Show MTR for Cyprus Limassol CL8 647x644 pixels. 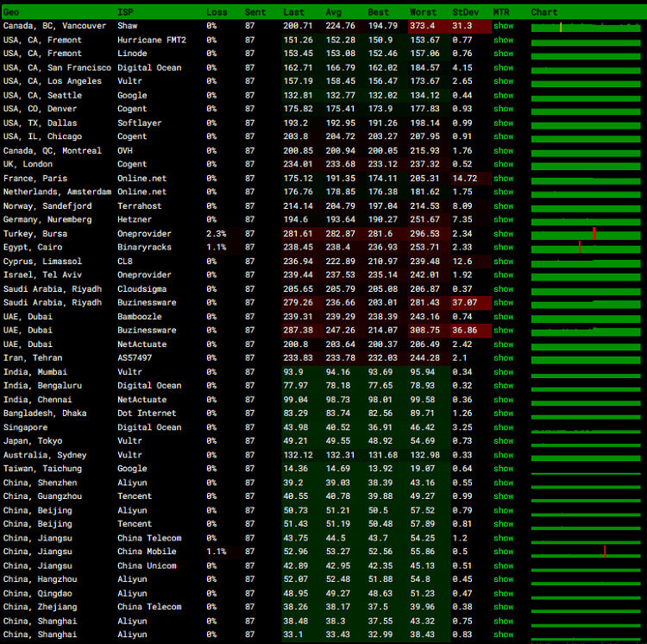pyautogui.click(x=504, y=262)
